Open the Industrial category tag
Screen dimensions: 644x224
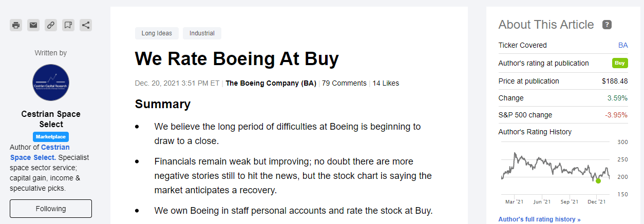(202, 33)
